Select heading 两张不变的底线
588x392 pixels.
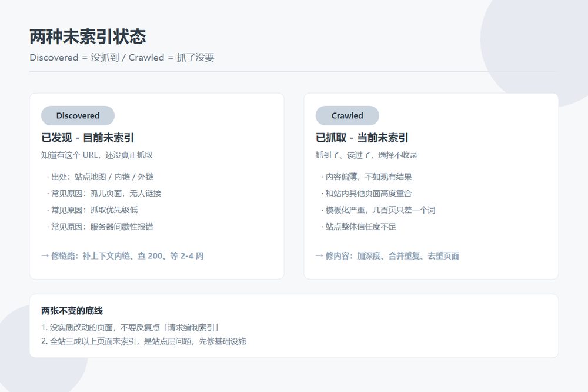click(x=72, y=311)
